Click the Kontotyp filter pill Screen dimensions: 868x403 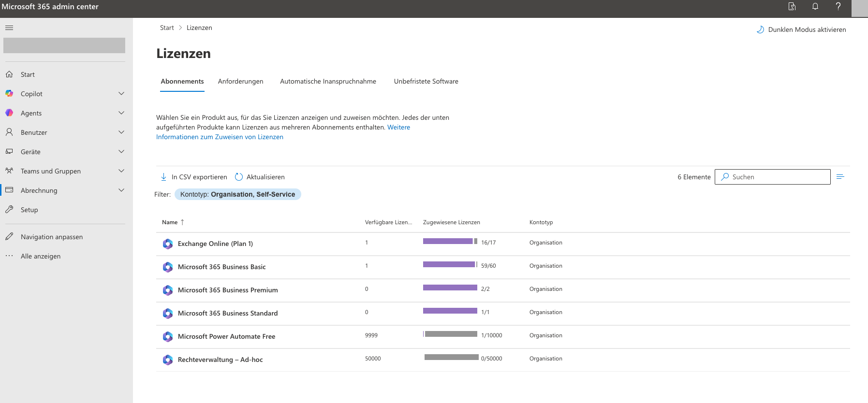coord(237,194)
